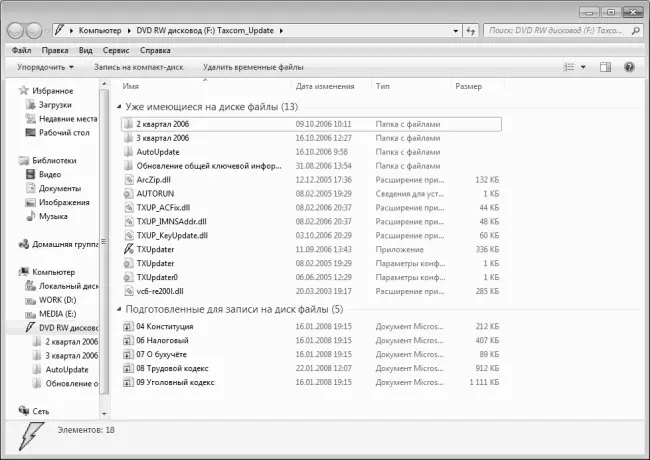The height and width of the screenshot is (460, 650).
Task: Click the change view icon
Action: click(x=569, y=67)
